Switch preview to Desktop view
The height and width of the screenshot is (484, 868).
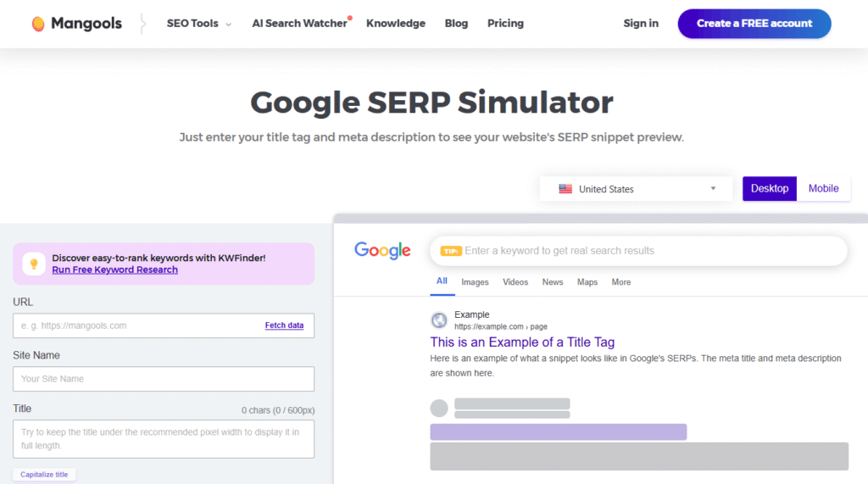[x=770, y=189]
